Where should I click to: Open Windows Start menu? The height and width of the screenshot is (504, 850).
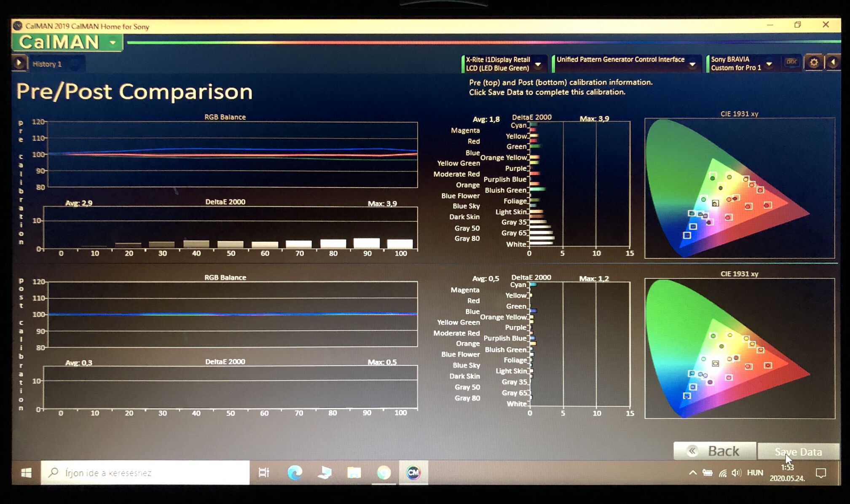pos(26,473)
